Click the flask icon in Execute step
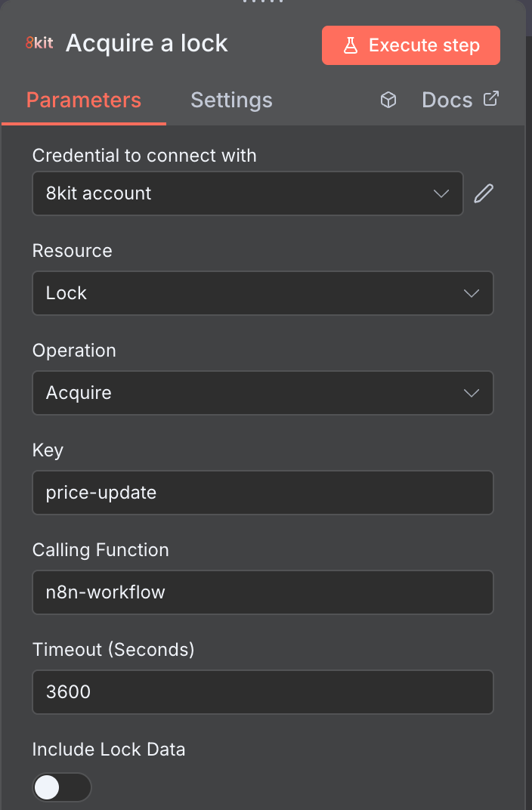This screenshot has width=532, height=810. pos(351,45)
